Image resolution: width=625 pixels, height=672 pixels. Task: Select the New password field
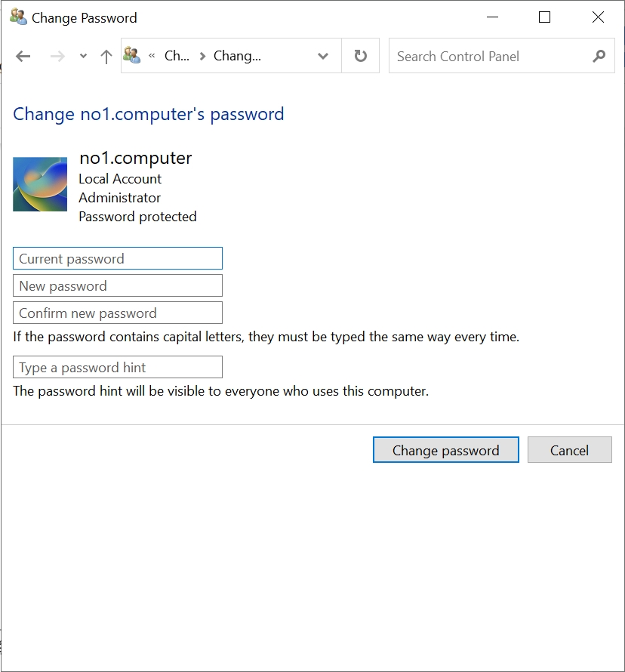118,285
